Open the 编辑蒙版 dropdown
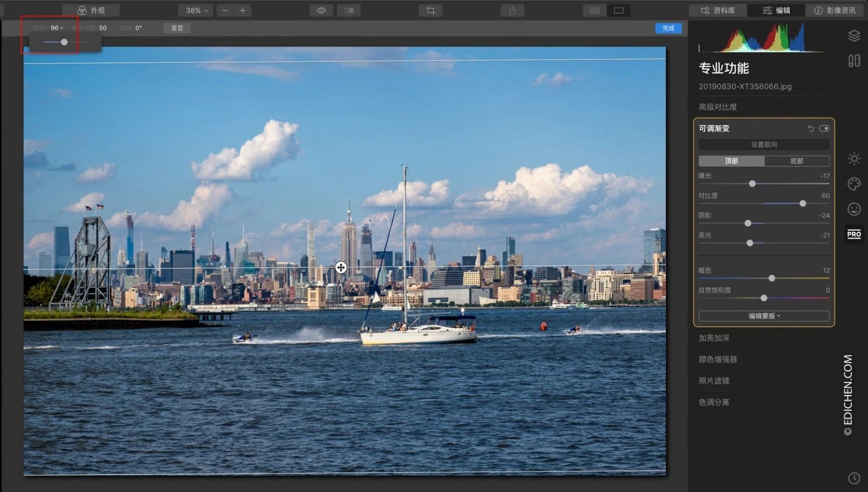The height and width of the screenshot is (492, 868). (764, 316)
